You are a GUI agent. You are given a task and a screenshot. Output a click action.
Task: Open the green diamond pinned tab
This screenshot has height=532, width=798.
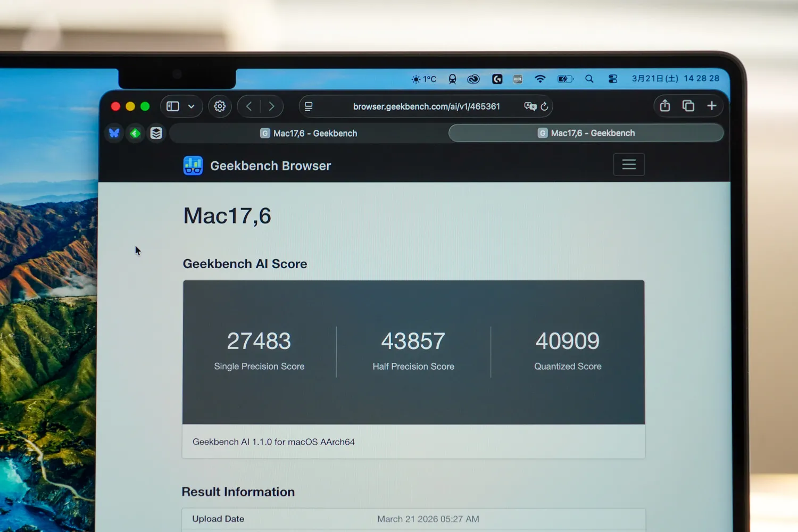point(135,133)
